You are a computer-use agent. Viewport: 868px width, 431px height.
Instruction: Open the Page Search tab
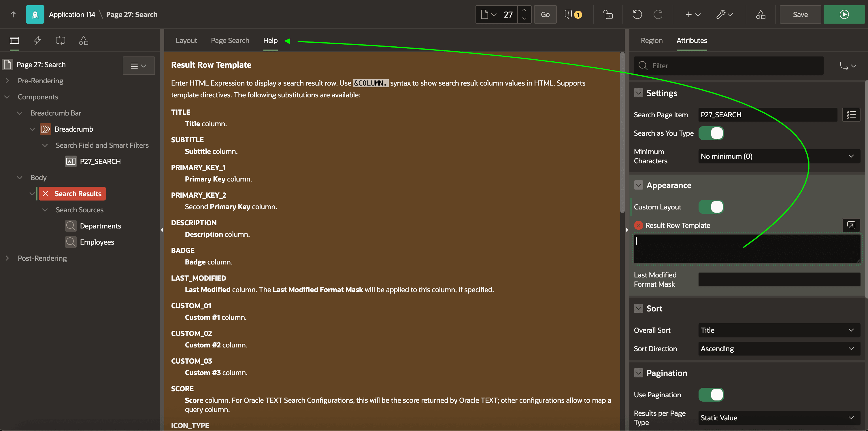click(x=230, y=40)
